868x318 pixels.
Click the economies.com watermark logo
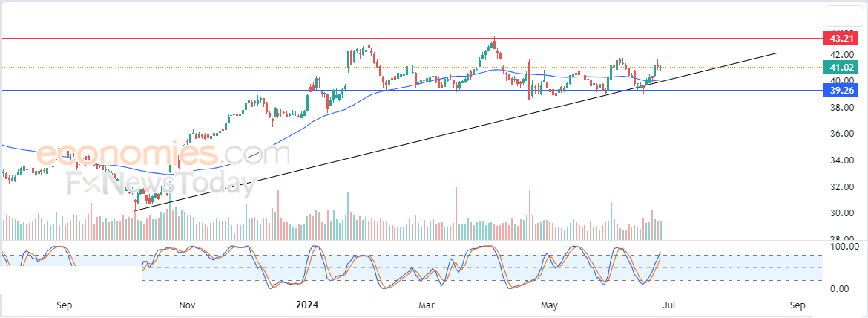coord(163,155)
